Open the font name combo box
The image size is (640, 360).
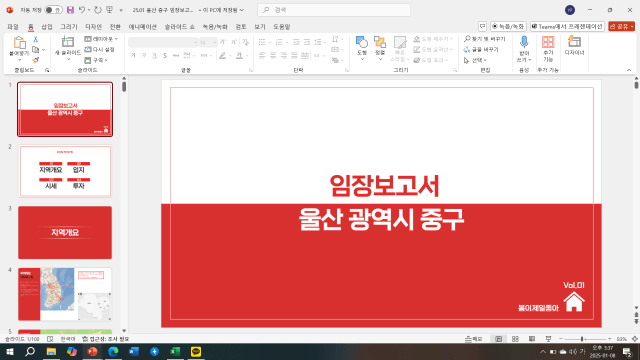coord(163,42)
